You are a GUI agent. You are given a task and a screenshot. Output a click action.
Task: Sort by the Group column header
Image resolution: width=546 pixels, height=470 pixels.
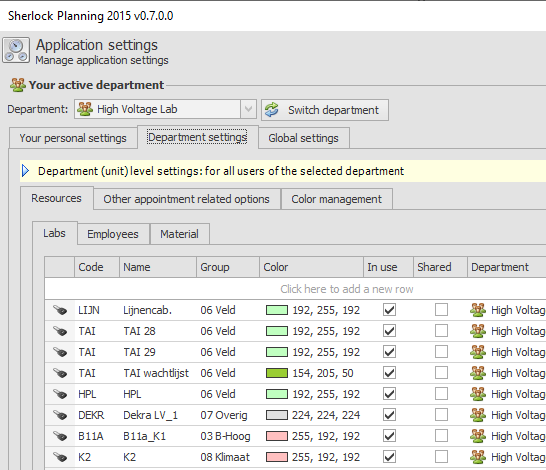click(228, 267)
